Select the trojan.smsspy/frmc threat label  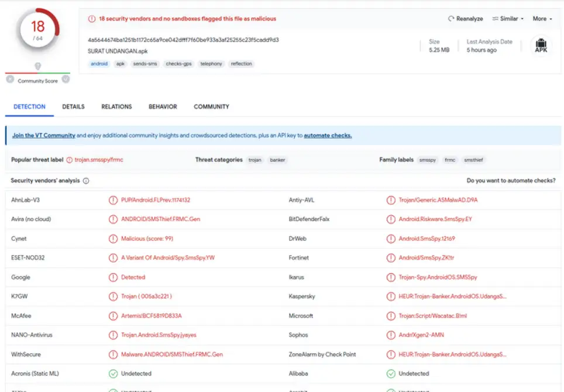[98, 160]
